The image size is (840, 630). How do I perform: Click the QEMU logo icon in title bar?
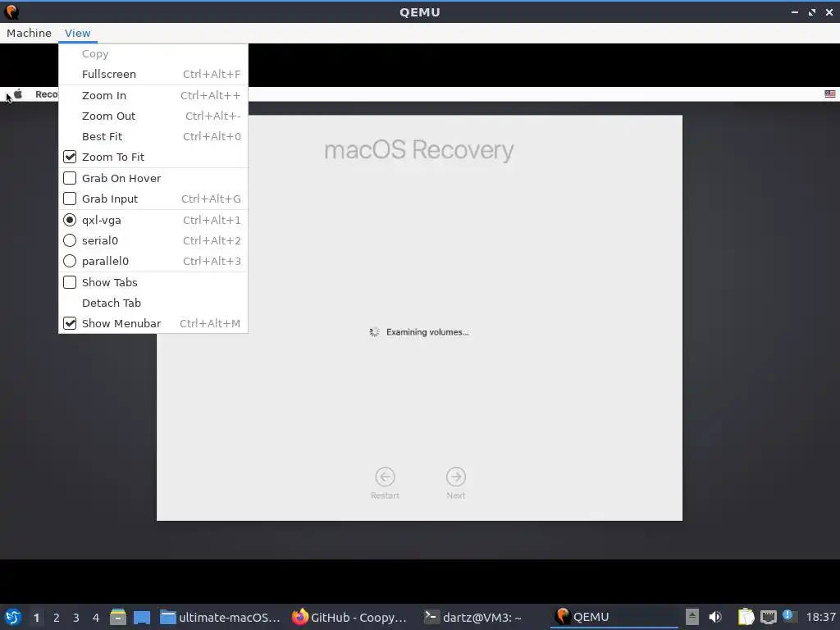pyautogui.click(x=11, y=11)
